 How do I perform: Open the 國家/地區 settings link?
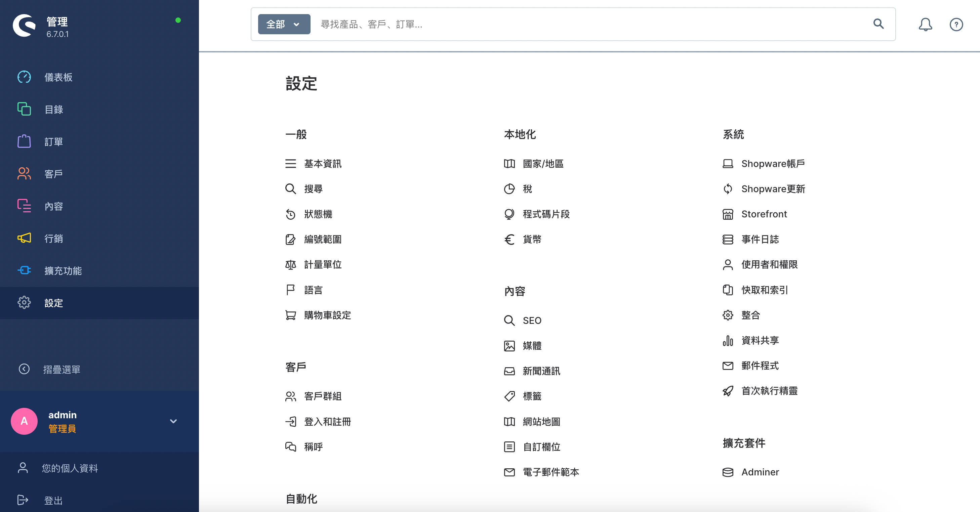(543, 164)
